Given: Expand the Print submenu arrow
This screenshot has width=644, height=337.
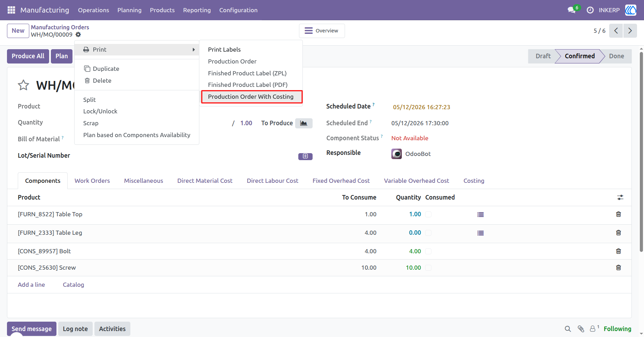Looking at the screenshot, I should tap(194, 50).
